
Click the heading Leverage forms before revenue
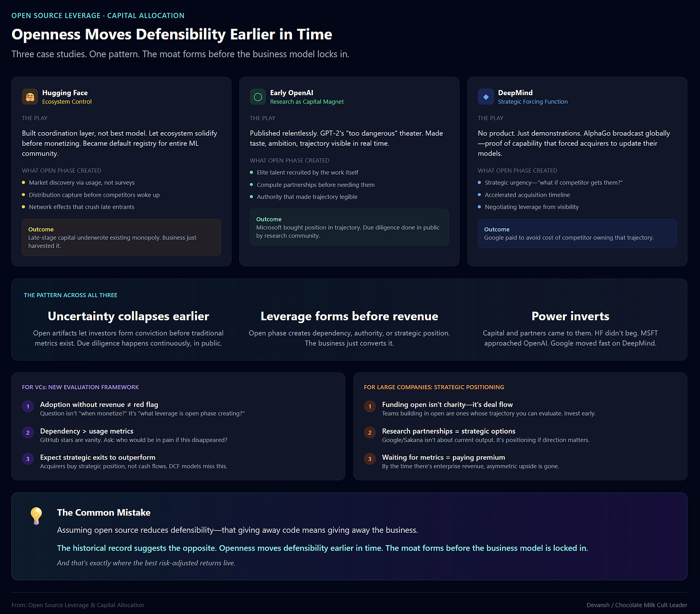tap(350, 316)
